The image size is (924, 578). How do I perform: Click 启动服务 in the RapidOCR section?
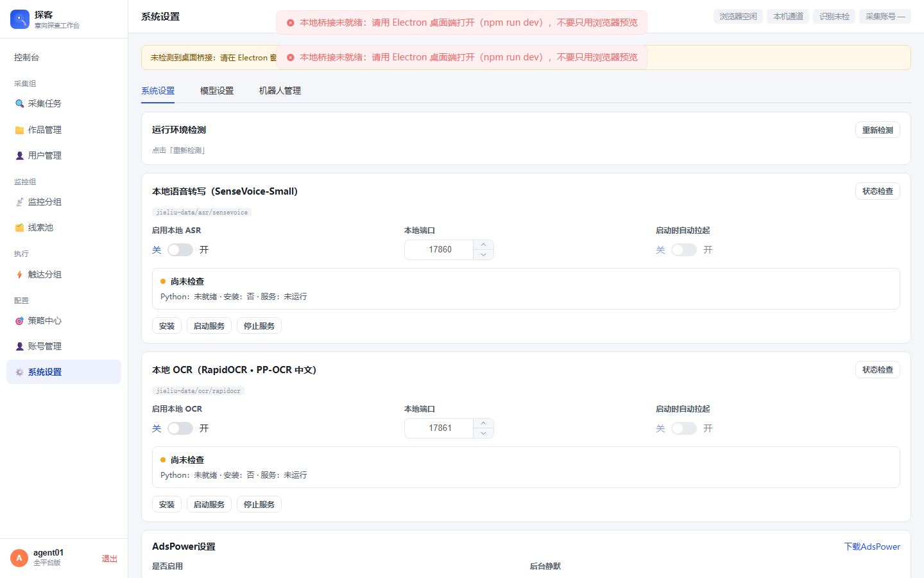[209, 505]
